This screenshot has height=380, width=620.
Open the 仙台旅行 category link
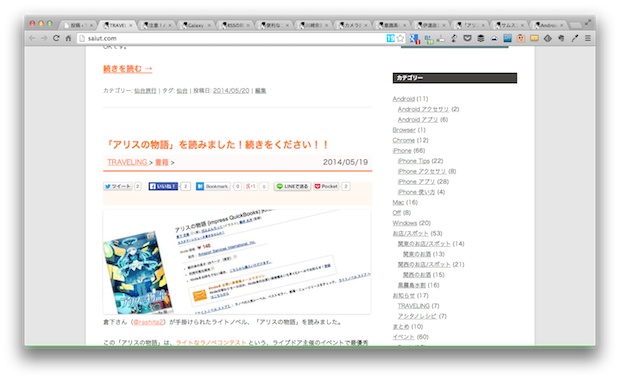click(145, 91)
